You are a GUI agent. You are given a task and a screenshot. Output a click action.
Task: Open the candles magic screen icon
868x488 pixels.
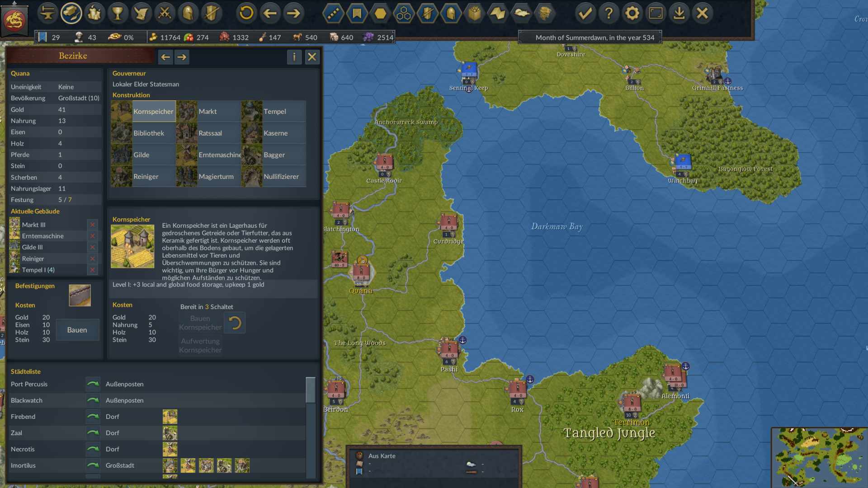pyautogui.click(x=94, y=13)
